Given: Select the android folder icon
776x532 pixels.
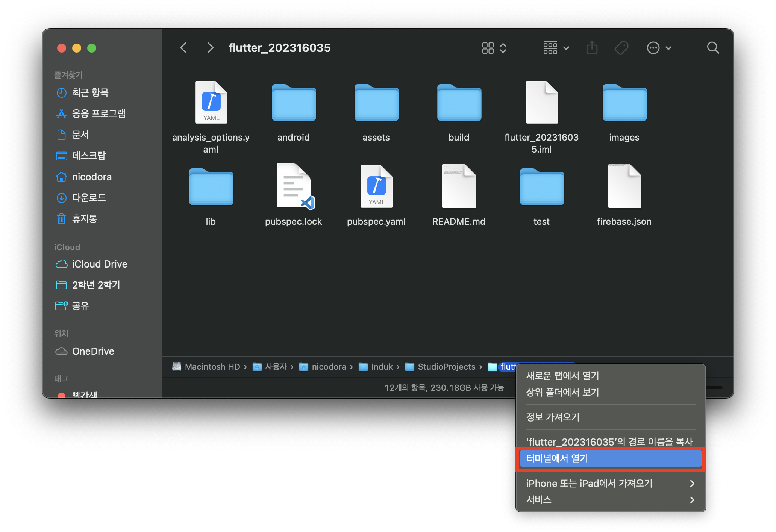Looking at the screenshot, I should click(x=294, y=103).
